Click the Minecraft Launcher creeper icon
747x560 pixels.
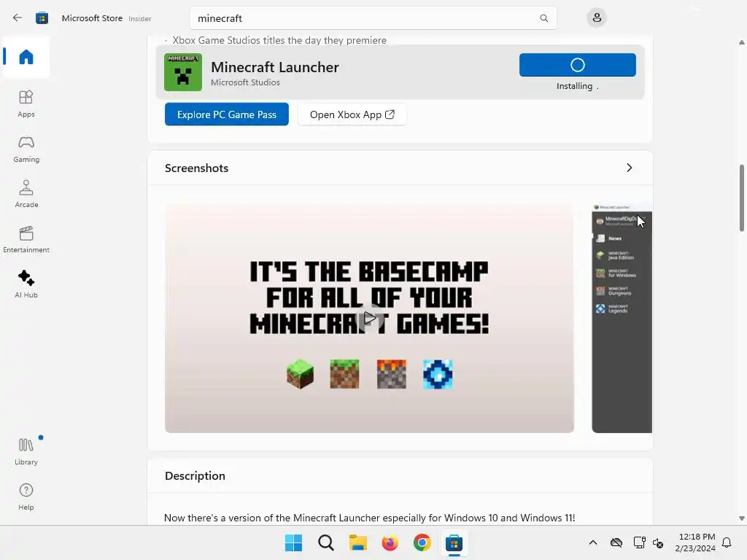click(x=183, y=72)
